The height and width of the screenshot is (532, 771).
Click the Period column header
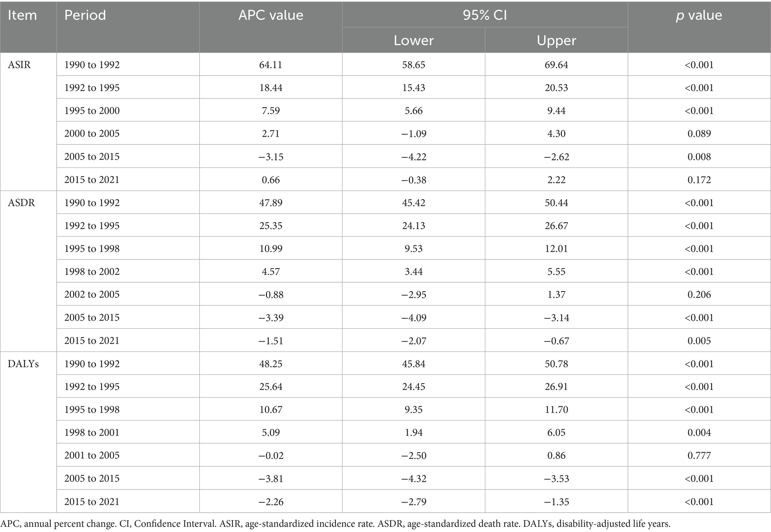(x=85, y=15)
